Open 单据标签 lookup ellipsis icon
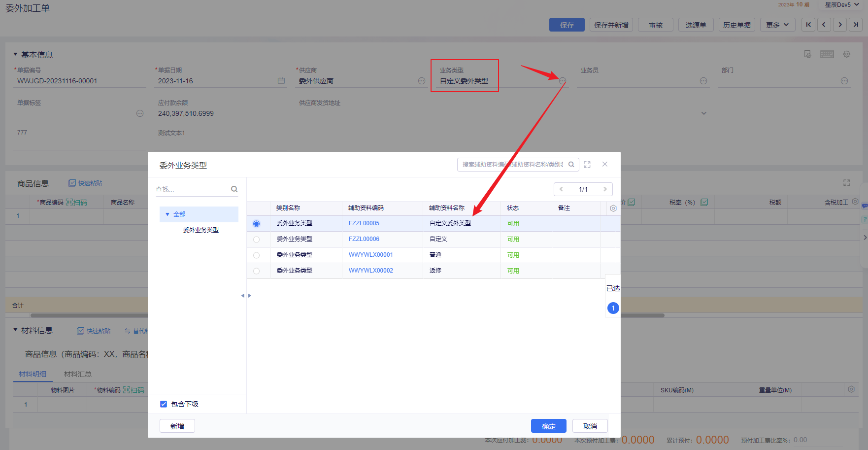 click(x=140, y=113)
